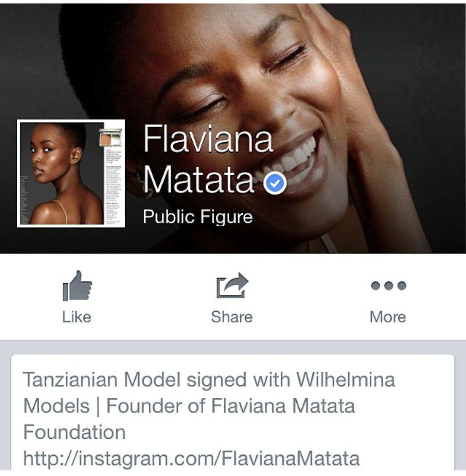Screen dimensions: 466x476
Task: Click the "Flaviana" page title text
Action: (208, 139)
